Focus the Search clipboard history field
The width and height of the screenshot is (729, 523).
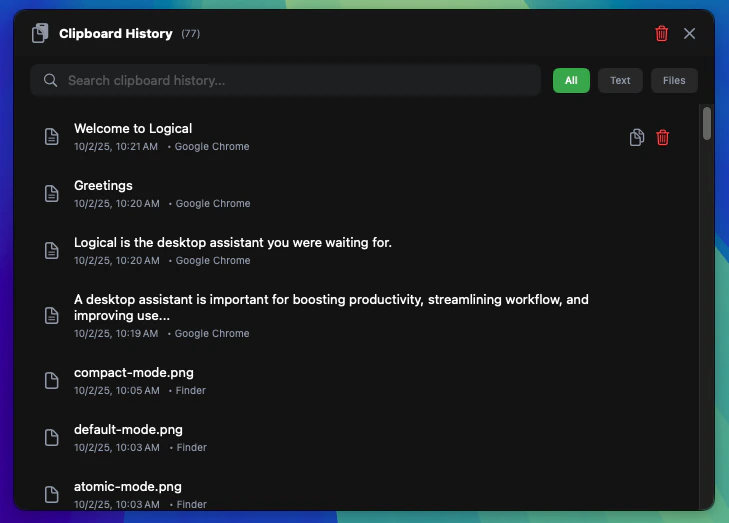(x=285, y=80)
